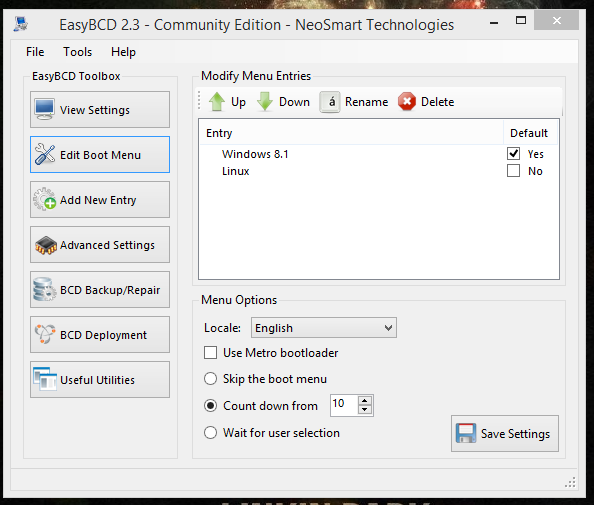The height and width of the screenshot is (505, 594).
Task: Select Edit Boot Menu
Action: click(x=100, y=155)
